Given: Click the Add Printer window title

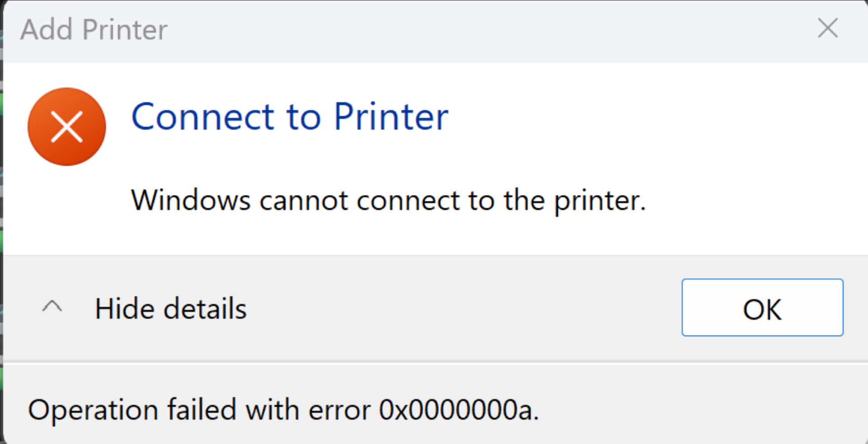Looking at the screenshot, I should tap(94, 30).
